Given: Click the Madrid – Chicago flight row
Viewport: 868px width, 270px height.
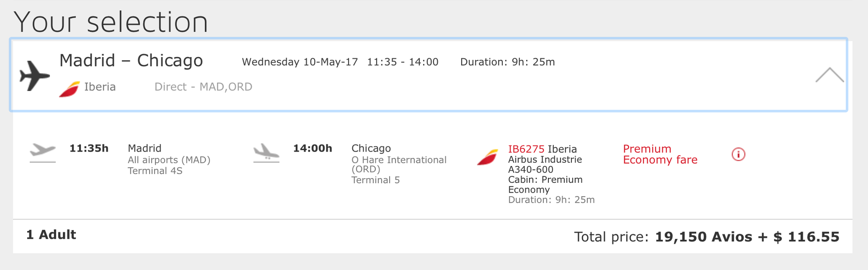Looking at the screenshot, I should pos(131,60).
